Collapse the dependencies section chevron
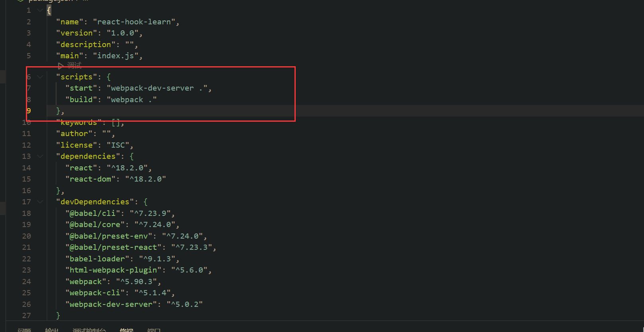Viewport: 644px width, 332px height. point(40,156)
